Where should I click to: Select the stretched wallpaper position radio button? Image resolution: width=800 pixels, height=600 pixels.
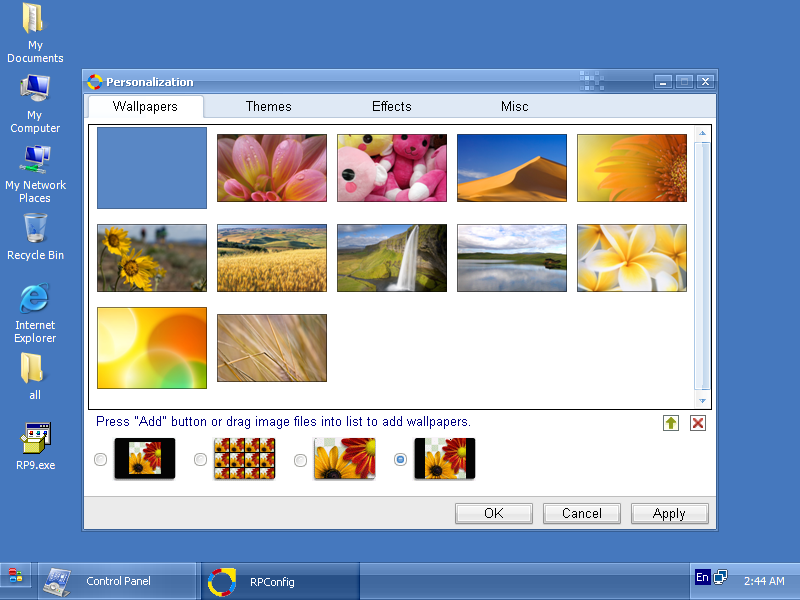point(300,460)
